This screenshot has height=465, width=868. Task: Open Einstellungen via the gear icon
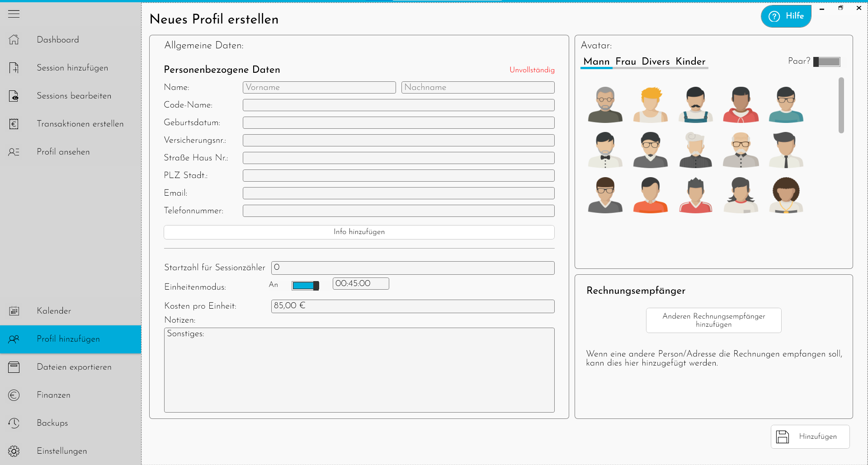[14, 451]
